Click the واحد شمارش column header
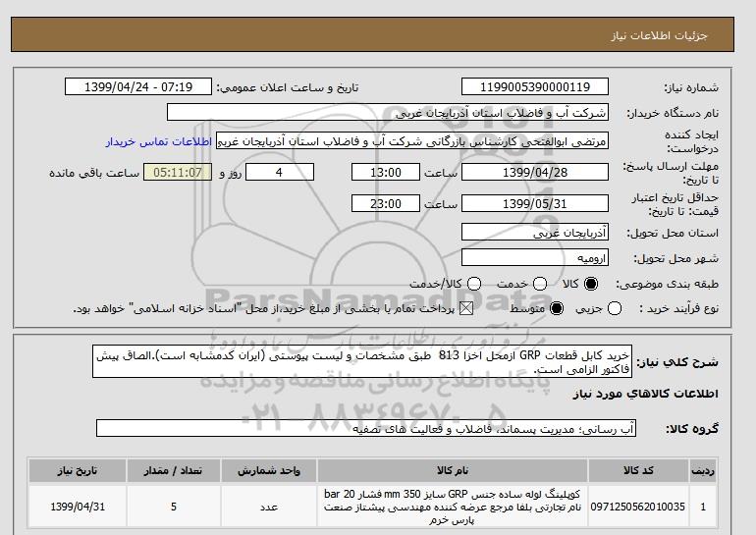Image resolution: width=756 pixels, height=535 pixels. pyautogui.click(x=269, y=471)
